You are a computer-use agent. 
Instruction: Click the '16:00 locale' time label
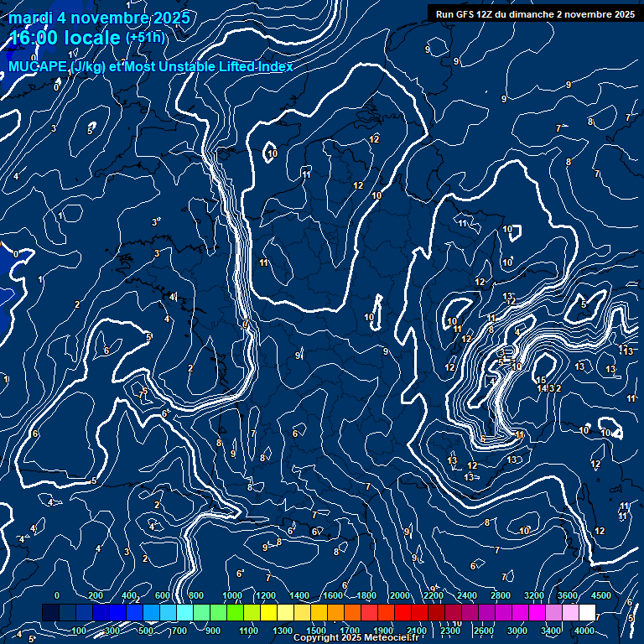click(65, 38)
